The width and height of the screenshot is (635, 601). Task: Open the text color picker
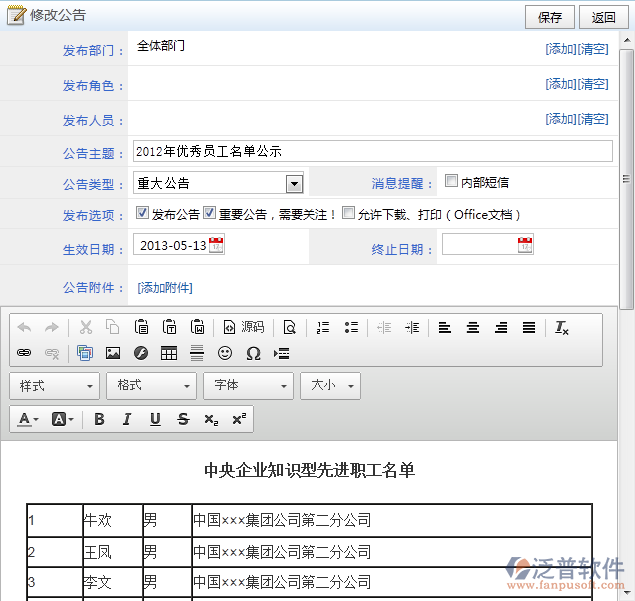28,419
